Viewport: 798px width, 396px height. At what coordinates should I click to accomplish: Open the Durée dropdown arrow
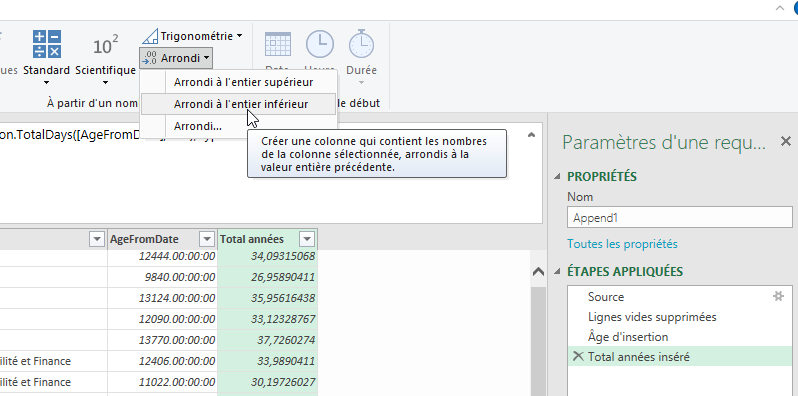tap(361, 82)
